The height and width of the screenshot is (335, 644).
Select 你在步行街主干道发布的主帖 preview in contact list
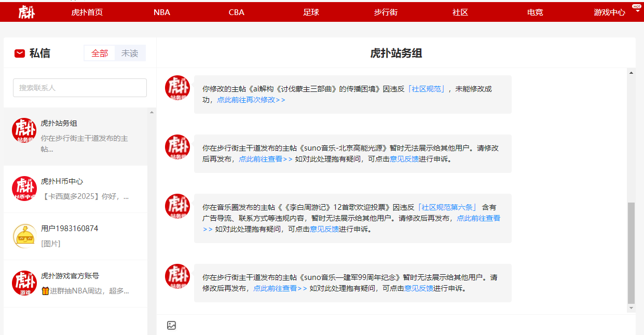(85, 143)
